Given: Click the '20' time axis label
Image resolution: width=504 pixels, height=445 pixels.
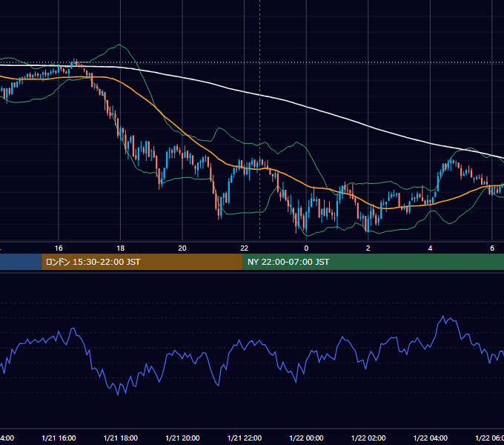Looking at the screenshot, I should coord(182,248).
